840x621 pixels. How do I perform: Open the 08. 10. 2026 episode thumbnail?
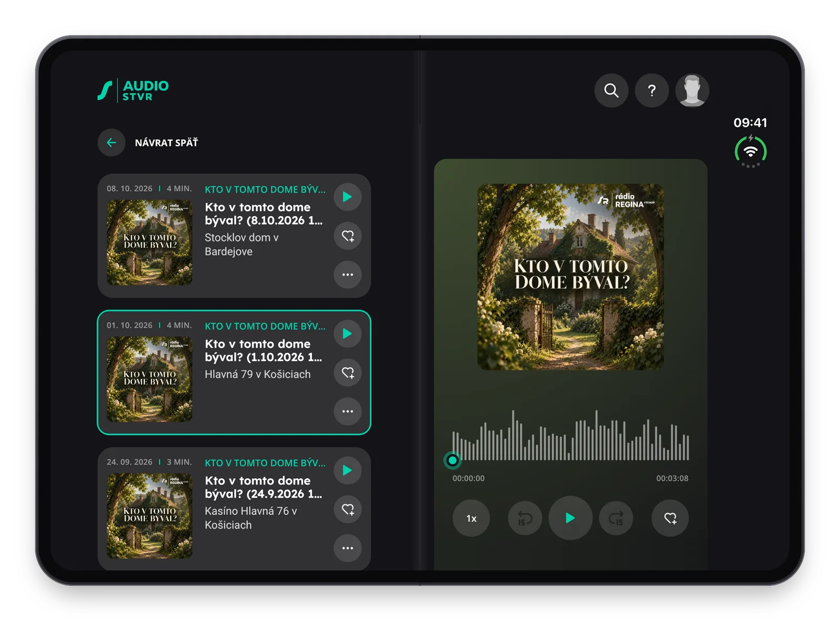pyautogui.click(x=150, y=243)
